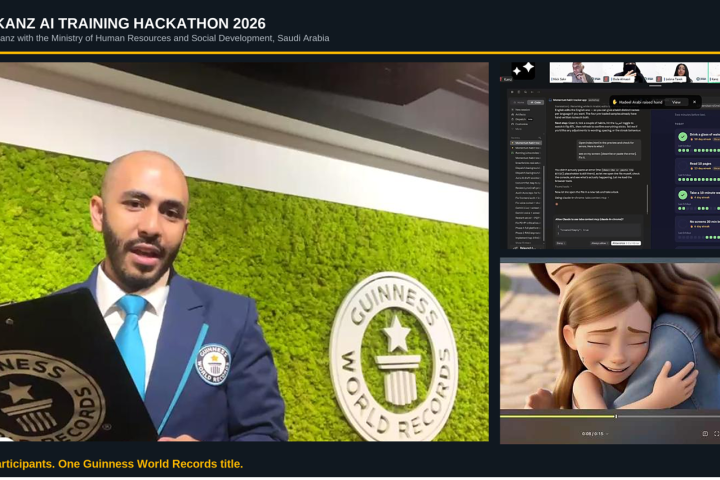
Task: Mark the Read 10 pages habit complete
Action: point(683,166)
